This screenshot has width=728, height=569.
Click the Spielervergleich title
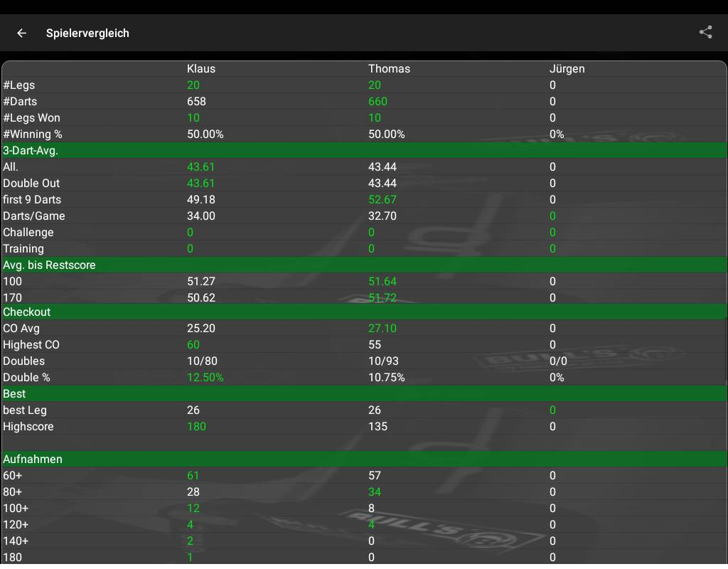pos(87,33)
